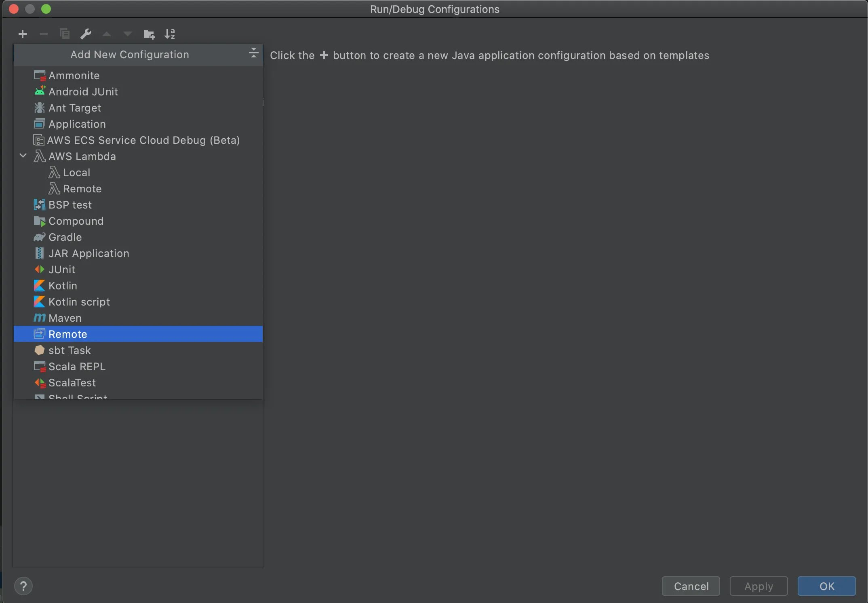The height and width of the screenshot is (603, 868).
Task: Select JAR Application from the list
Action: click(88, 253)
